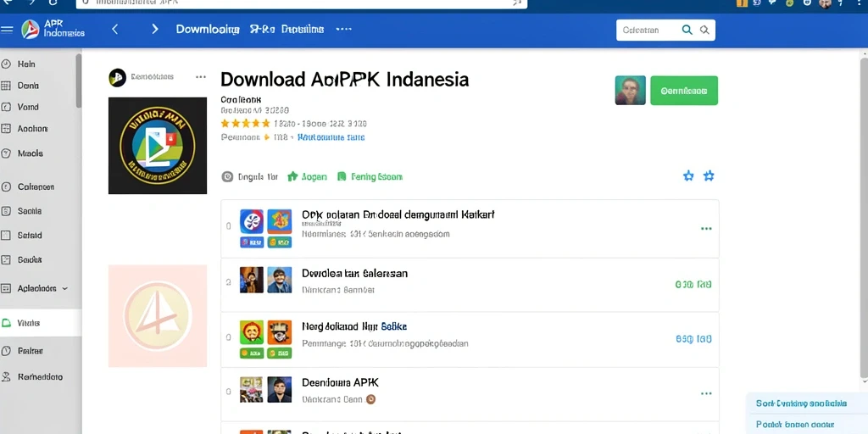The height and width of the screenshot is (434, 868).
Task: Go back using the header left chevron
Action: (115, 30)
